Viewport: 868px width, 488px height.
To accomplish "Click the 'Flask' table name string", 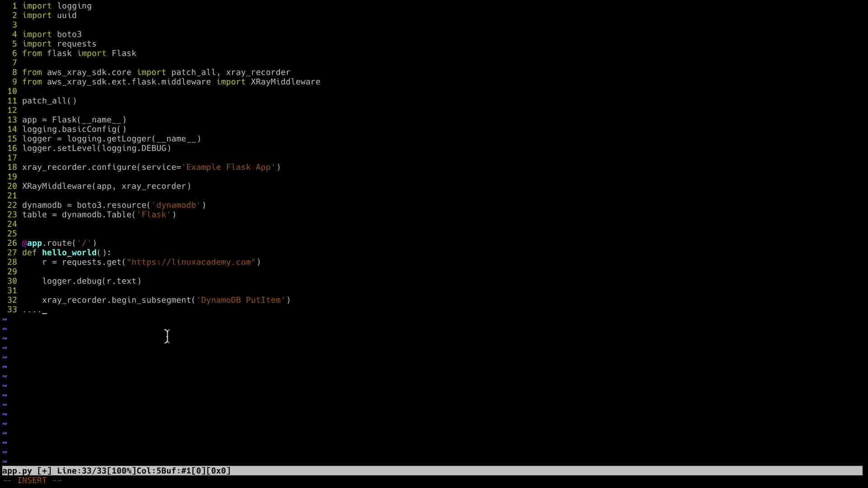I will tap(154, 215).
